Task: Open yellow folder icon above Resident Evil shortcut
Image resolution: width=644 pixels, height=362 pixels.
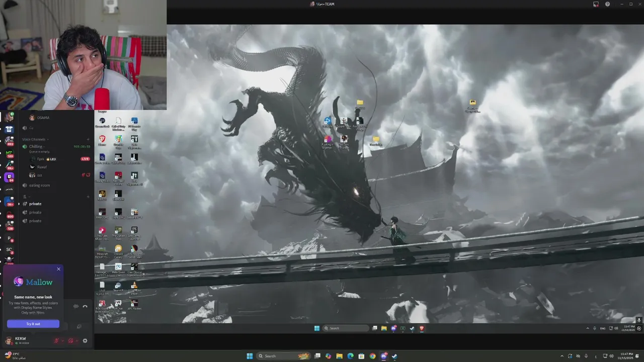Action: tap(360, 104)
